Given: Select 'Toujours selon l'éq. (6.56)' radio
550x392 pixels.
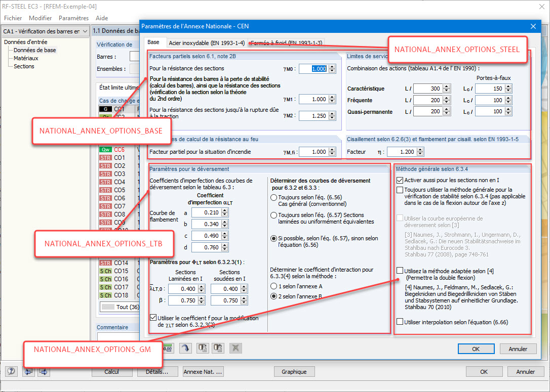Looking at the screenshot, I should click(x=273, y=198).
